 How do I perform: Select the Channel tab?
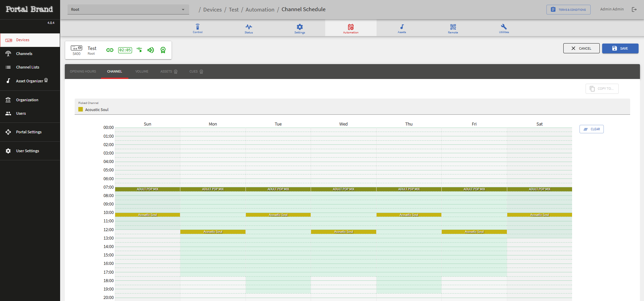114,72
